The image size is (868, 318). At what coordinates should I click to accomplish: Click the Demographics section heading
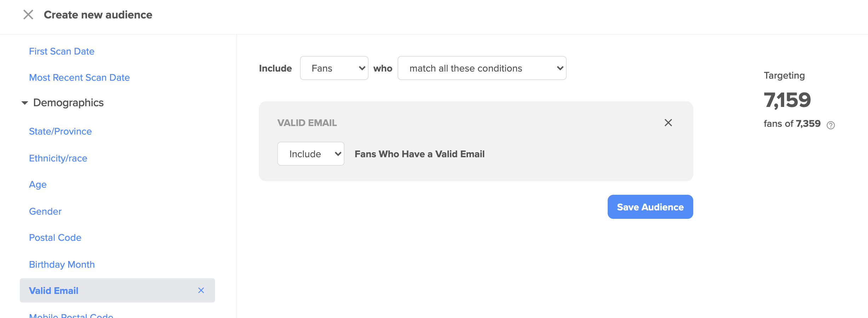point(68,103)
